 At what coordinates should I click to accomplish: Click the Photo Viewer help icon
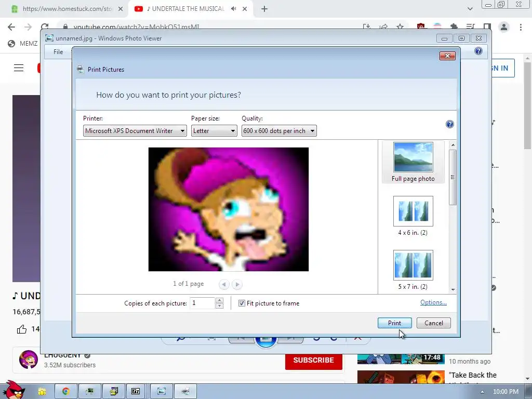pyautogui.click(x=478, y=51)
